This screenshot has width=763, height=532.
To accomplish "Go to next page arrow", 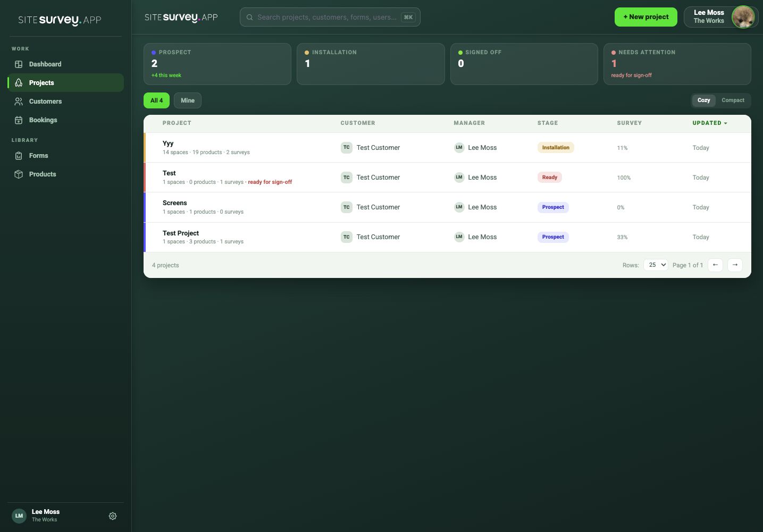I will 735,265.
